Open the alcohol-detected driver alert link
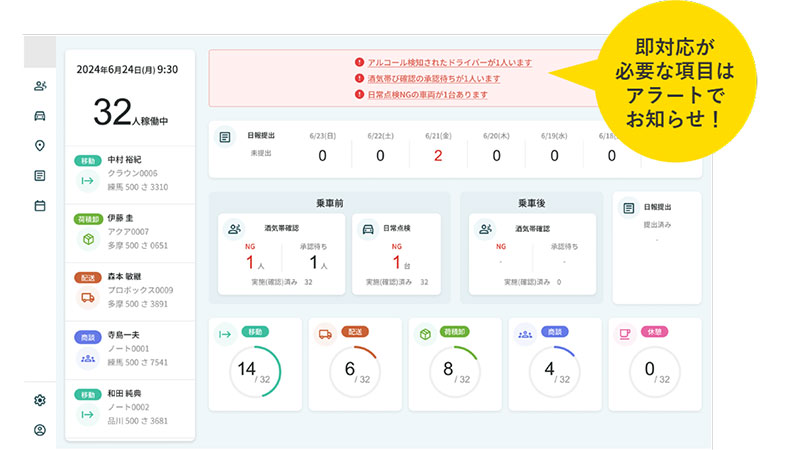Image resolution: width=800 pixels, height=450 pixels. point(449,63)
